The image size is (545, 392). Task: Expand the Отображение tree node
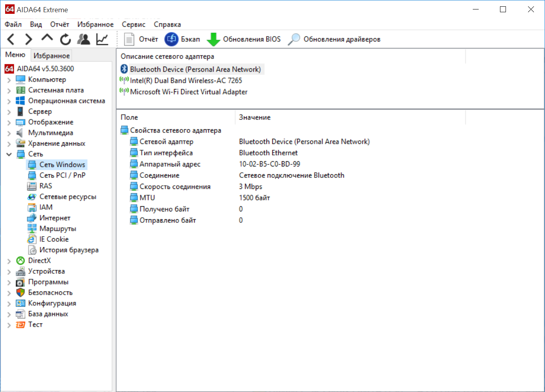click(9, 122)
